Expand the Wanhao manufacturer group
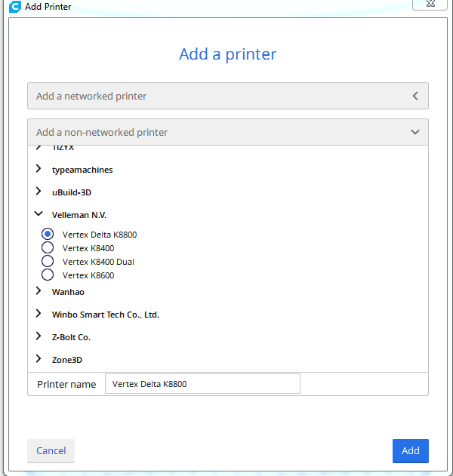This screenshot has width=453, height=476. pyautogui.click(x=39, y=291)
